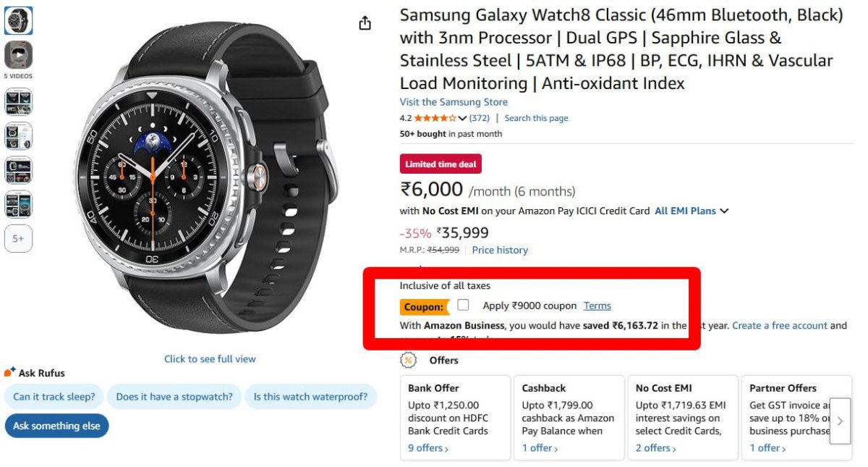Click the Offers discount badge icon

(409, 360)
